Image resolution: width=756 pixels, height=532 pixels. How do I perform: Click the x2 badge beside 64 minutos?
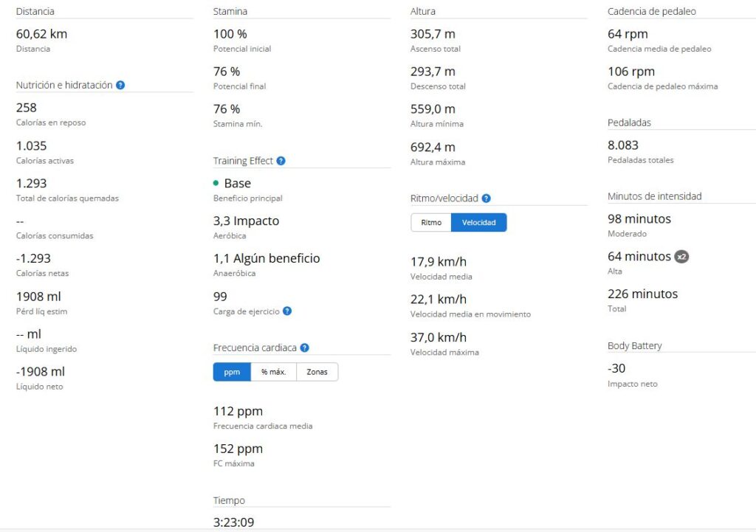click(682, 257)
